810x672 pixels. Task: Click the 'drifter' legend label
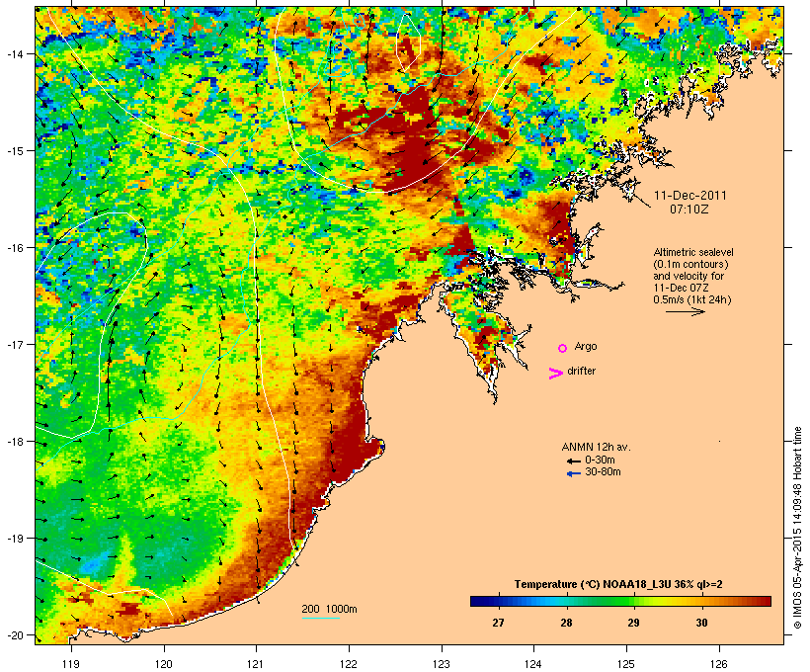click(x=581, y=371)
